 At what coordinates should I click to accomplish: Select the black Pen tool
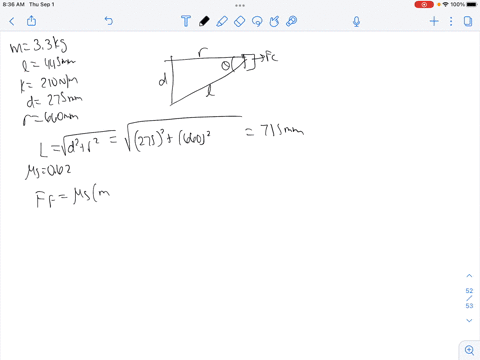point(204,21)
